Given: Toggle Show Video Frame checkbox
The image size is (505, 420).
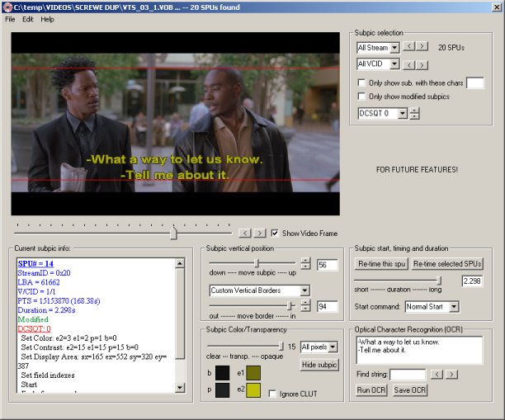Looking at the screenshot, I should [x=275, y=233].
